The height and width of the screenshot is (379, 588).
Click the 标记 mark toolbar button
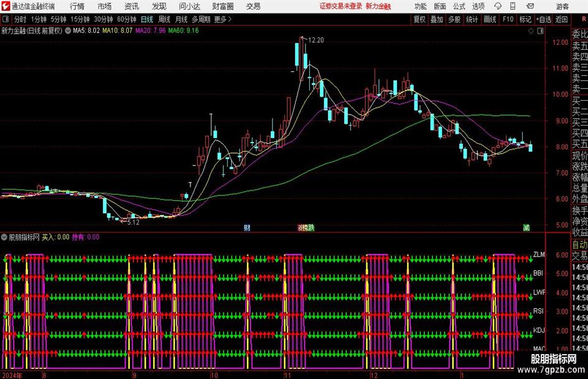pyautogui.click(x=525, y=19)
